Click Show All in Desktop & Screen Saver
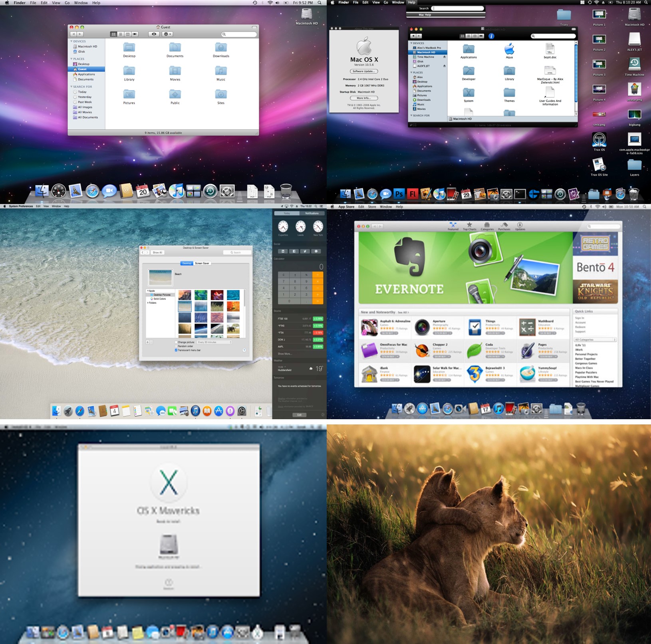Viewport: 651px width, 644px height. tap(157, 253)
